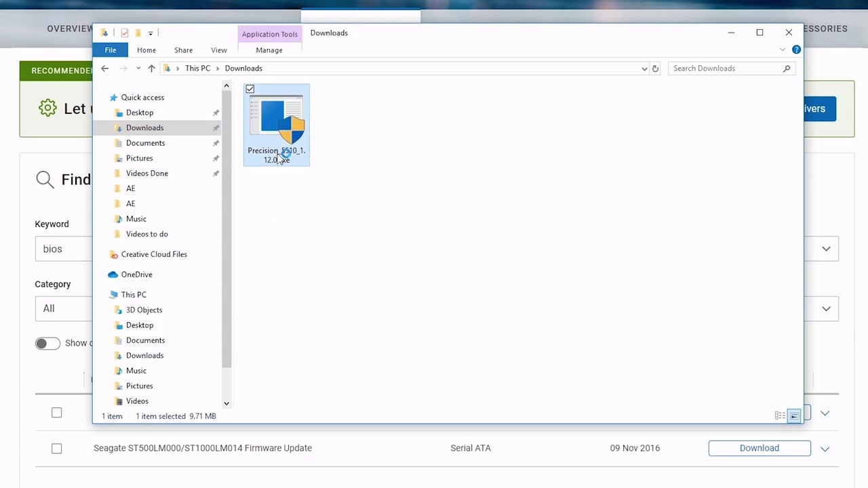Toggle the Show switch on the Dell page
This screenshot has width=868, height=488.
pos(47,343)
